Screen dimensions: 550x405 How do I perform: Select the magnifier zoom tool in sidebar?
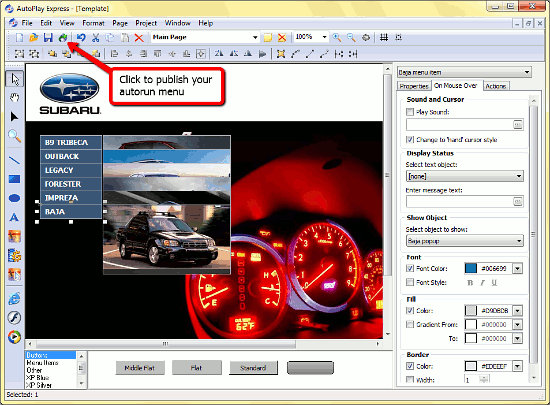pos(14,136)
